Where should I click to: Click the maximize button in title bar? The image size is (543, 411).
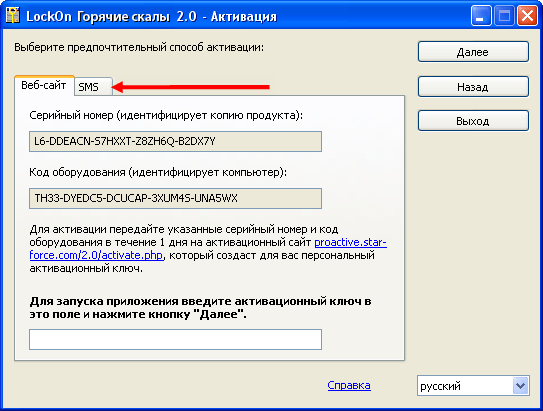(x=504, y=16)
